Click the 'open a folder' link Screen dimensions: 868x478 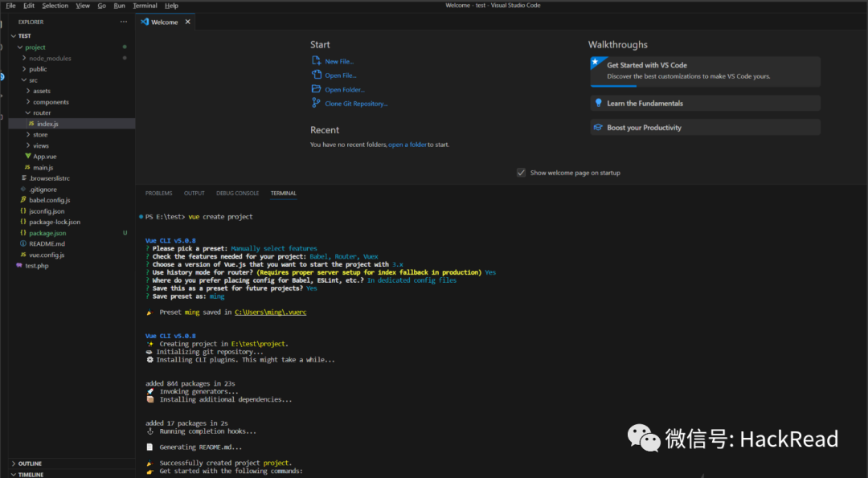[x=407, y=145]
